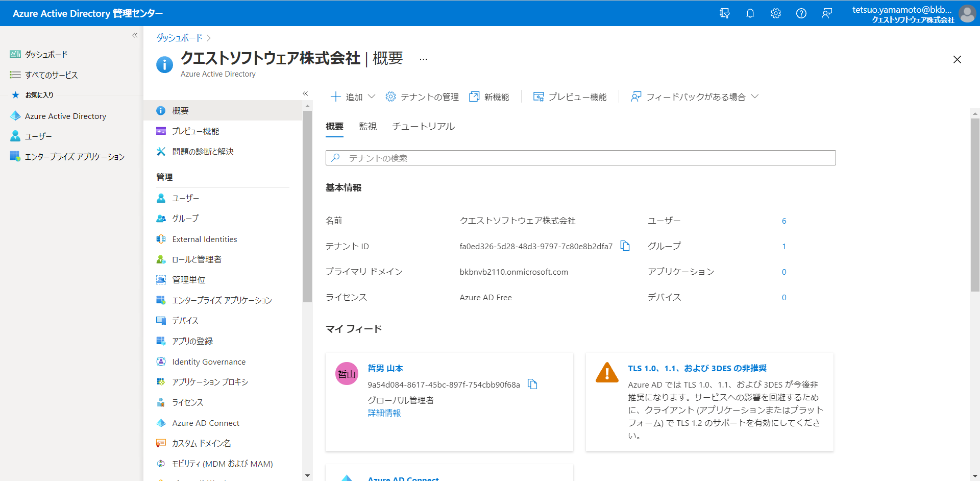Click the ユーザー count 6
980x481 pixels.
pos(784,221)
